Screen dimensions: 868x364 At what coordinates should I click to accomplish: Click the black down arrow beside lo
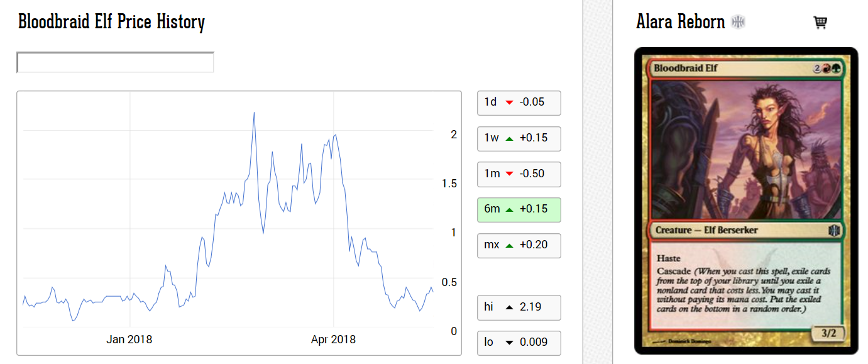[509, 343]
